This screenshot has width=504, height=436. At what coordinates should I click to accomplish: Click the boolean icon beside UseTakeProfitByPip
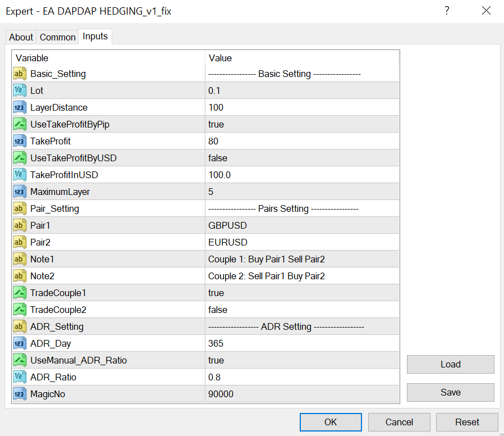20,124
